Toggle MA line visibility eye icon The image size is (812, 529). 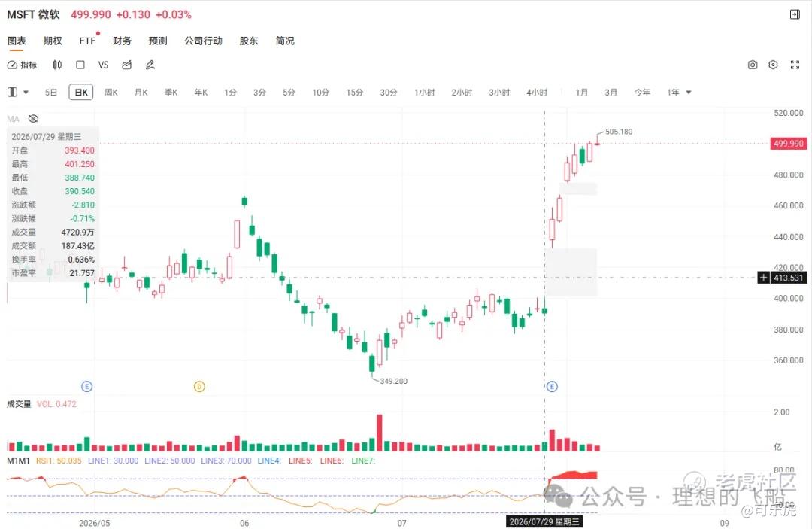(x=33, y=119)
